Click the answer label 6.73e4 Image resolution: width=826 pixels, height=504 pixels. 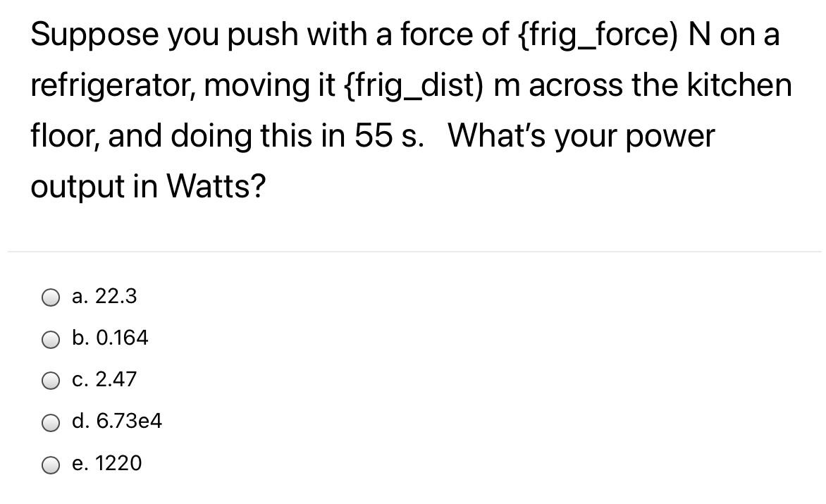click(x=118, y=422)
